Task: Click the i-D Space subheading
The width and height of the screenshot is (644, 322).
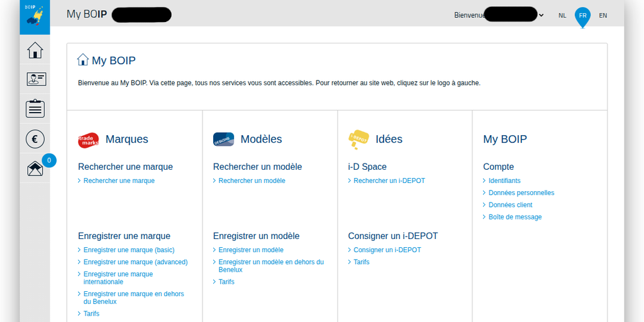Action: [x=367, y=167]
